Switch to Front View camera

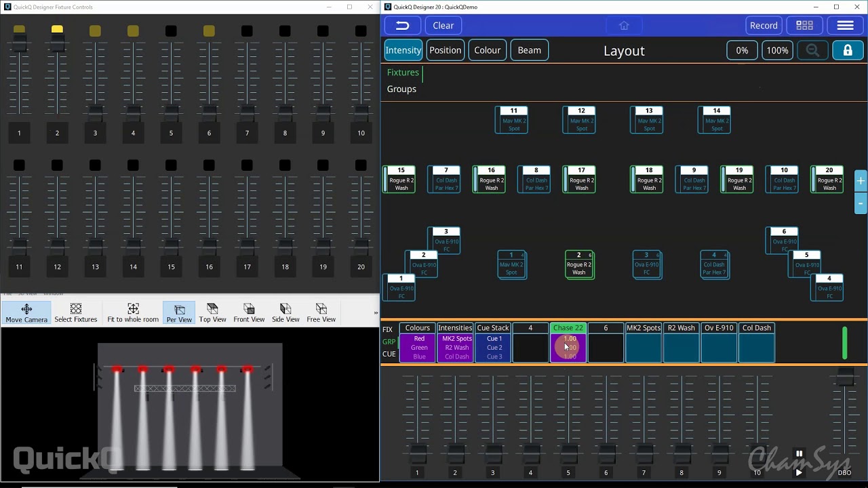click(249, 313)
